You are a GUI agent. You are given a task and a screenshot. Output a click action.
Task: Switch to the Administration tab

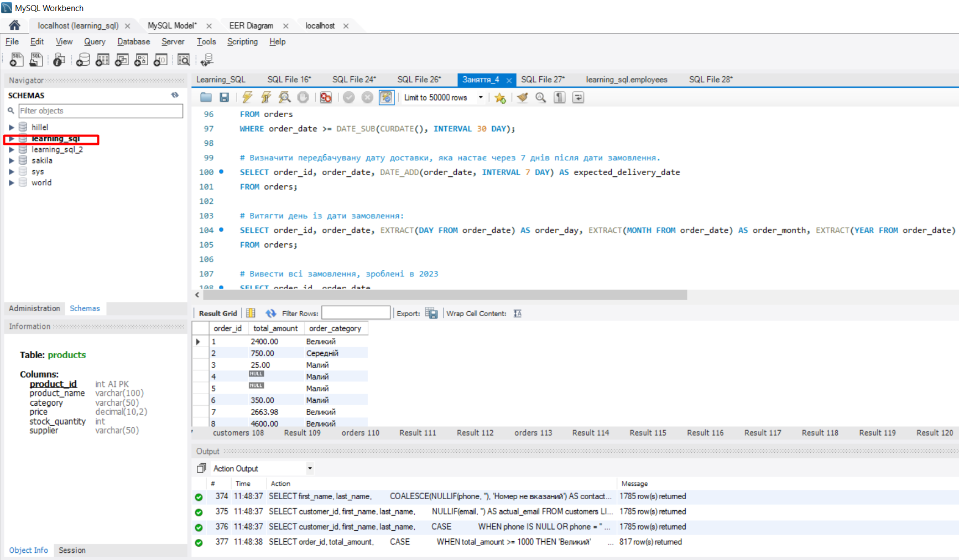[34, 308]
